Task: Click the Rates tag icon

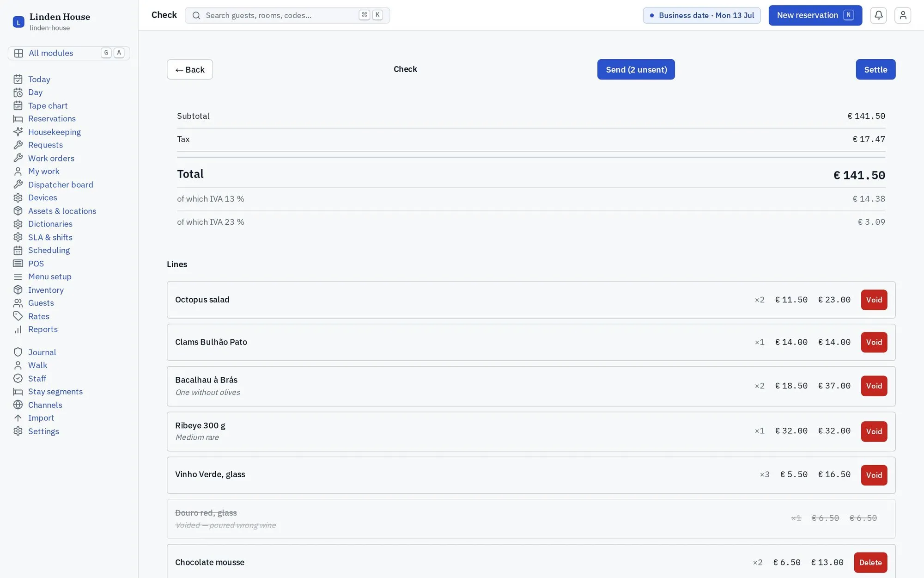Action: [x=18, y=316]
